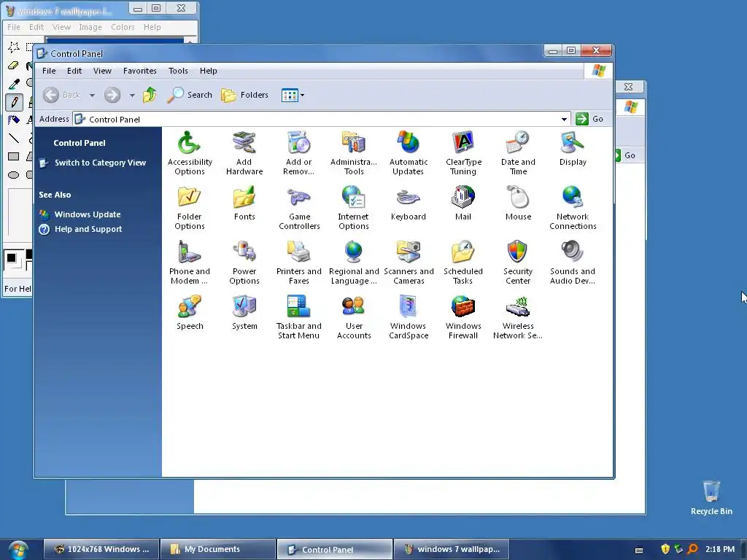
Task: Open ClearType Tuning applet
Action: tap(463, 153)
